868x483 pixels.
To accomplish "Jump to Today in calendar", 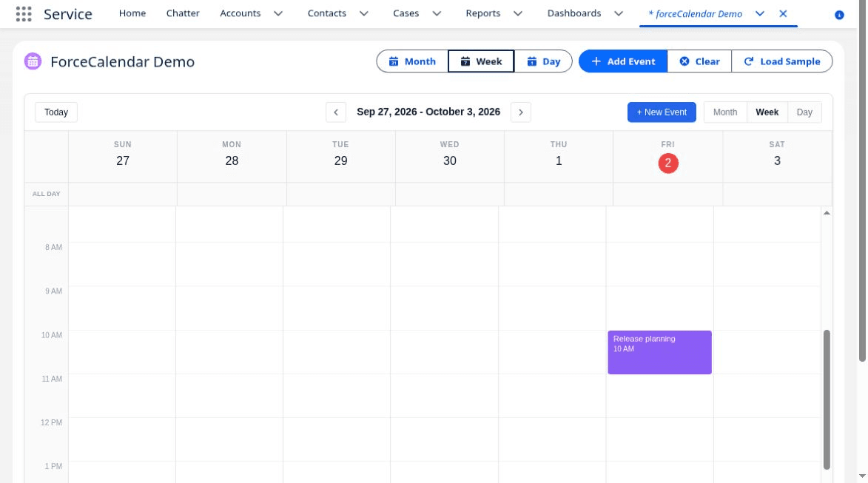I will pos(56,112).
